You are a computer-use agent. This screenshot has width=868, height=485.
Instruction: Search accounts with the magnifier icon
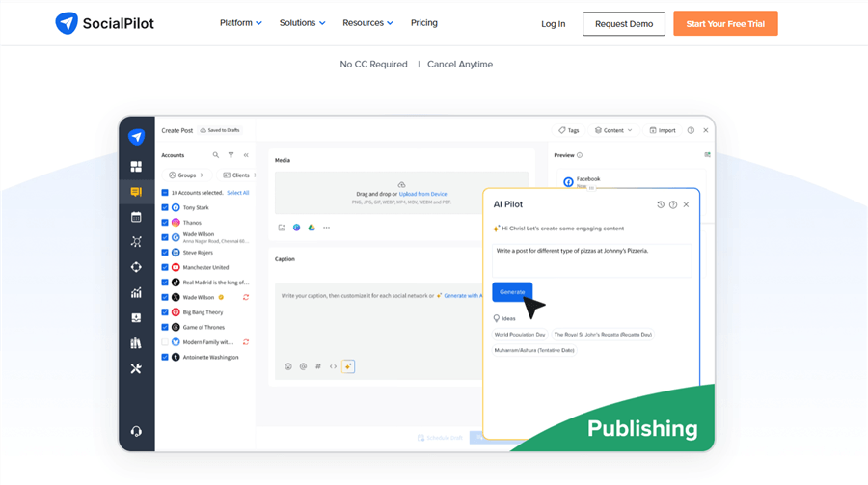pos(216,155)
